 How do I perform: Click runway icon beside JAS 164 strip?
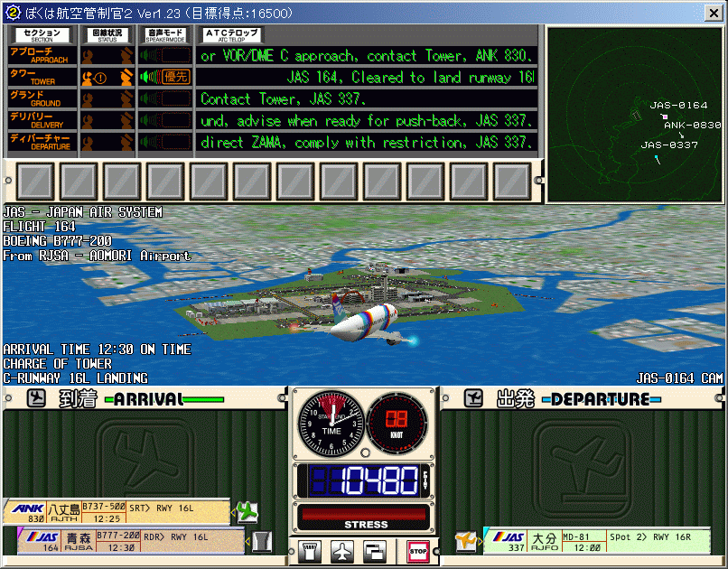(x=262, y=541)
